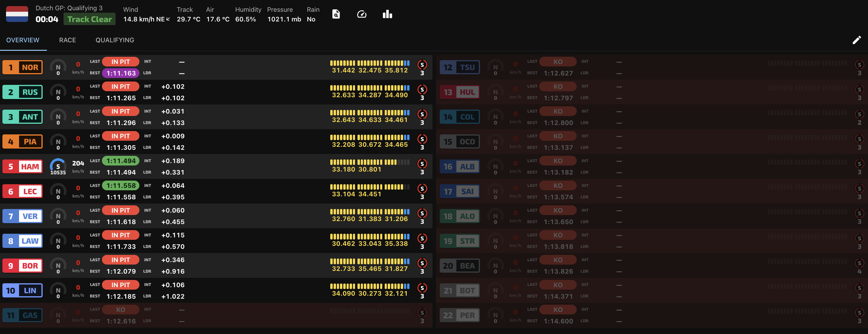
Task: Click the 17 SAI driver badge
Action: tap(460, 191)
